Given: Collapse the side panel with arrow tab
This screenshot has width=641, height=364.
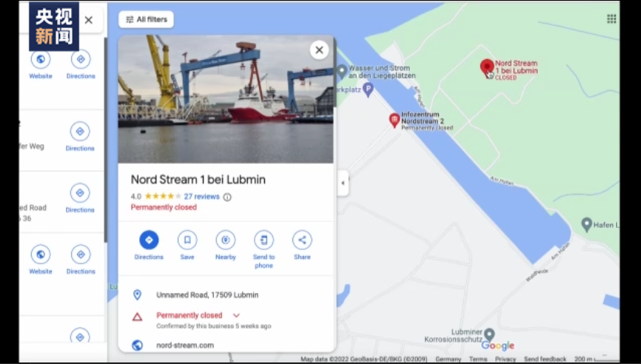Looking at the screenshot, I should pyautogui.click(x=343, y=183).
